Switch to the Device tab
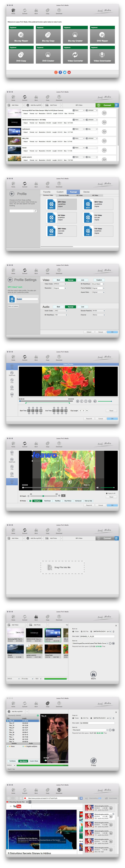125x868 pixels. tap(86, 192)
